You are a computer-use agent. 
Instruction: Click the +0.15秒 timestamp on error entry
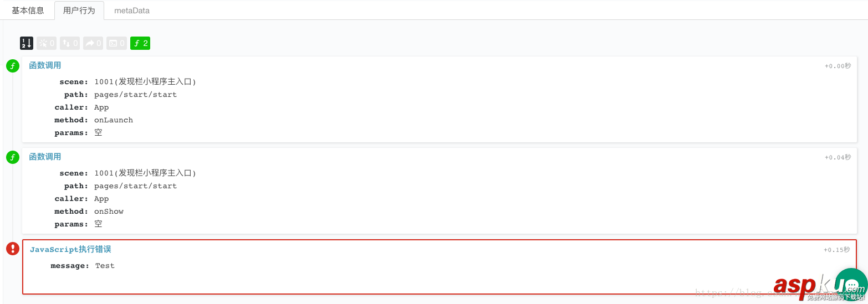pos(836,250)
